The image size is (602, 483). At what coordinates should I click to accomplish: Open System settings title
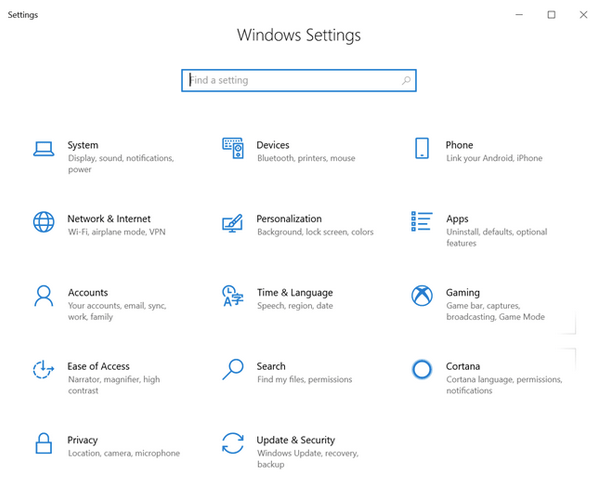tap(83, 145)
